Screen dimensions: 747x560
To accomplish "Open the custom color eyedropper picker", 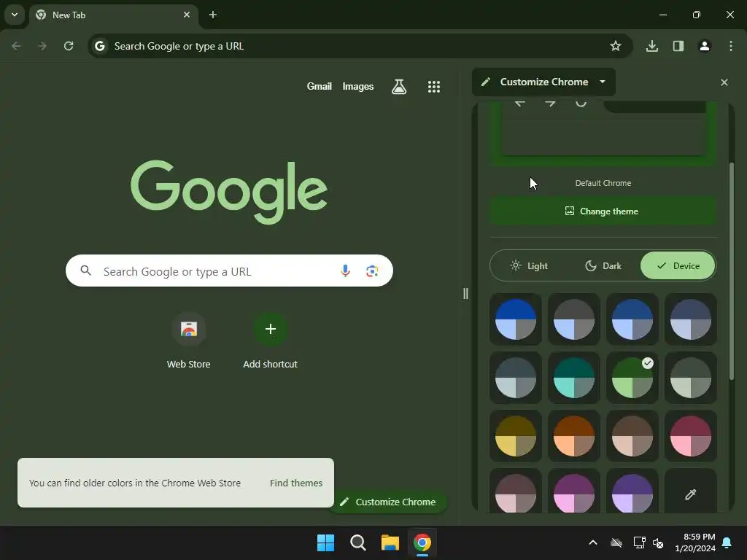I will [x=691, y=492].
